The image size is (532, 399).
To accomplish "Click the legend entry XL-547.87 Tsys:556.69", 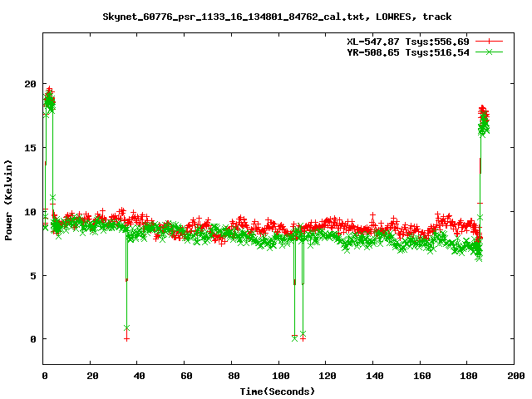I will (x=408, y=42).
